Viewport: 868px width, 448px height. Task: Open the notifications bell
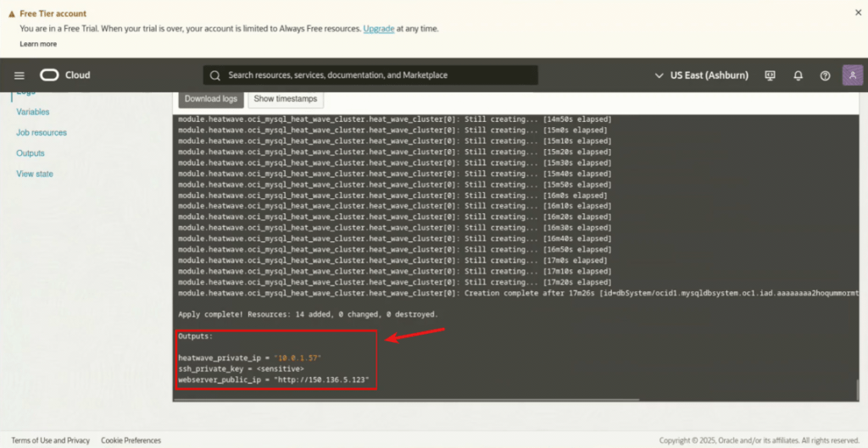pyautogui.click(x=798, y=75)
